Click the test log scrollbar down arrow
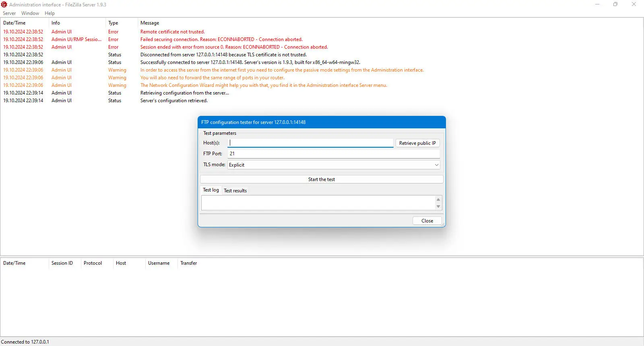The image size is (644, 346). [438, 207]
